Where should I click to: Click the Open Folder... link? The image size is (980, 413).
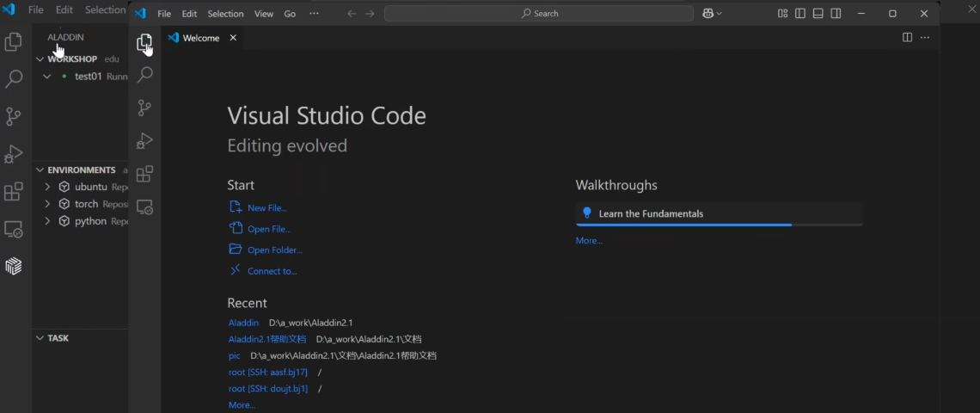[274, 250]
